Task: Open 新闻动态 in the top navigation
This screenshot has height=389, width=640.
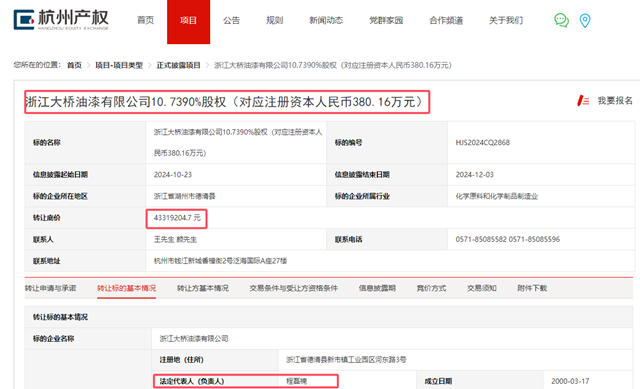Action: pos(326,20)
